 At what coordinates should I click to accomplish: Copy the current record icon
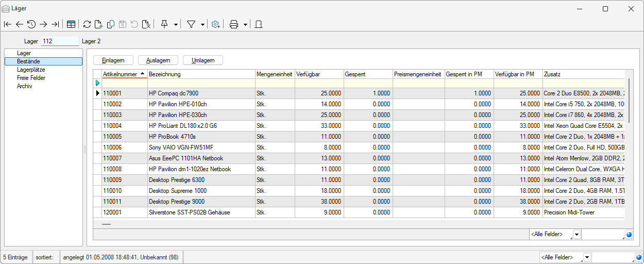(x=111, y=24)
